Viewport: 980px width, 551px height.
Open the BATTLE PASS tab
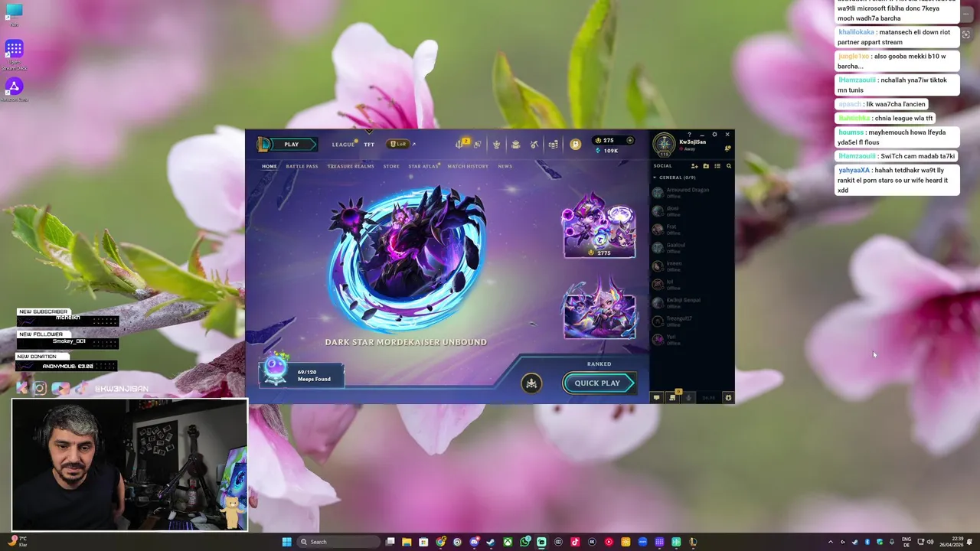click(x=302, y=166)
